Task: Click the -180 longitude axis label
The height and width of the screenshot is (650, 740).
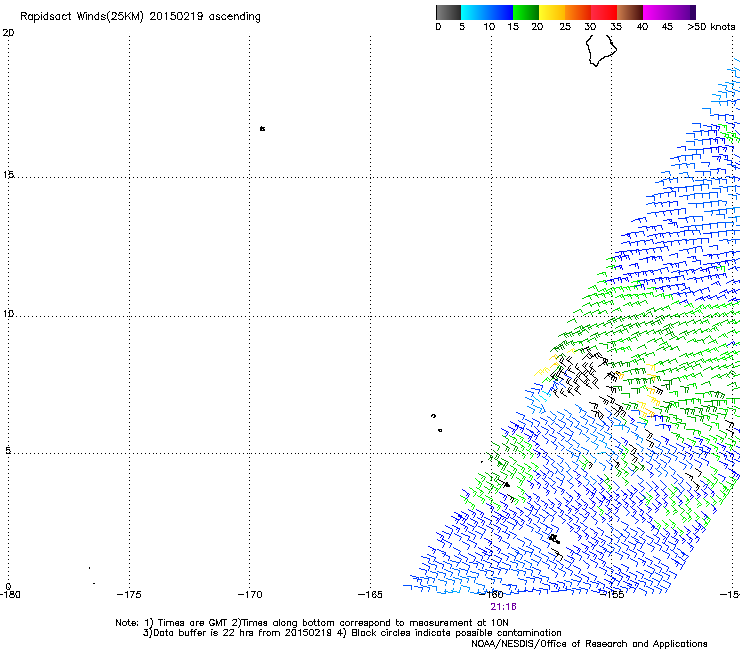Action: (x=10, y=594)
